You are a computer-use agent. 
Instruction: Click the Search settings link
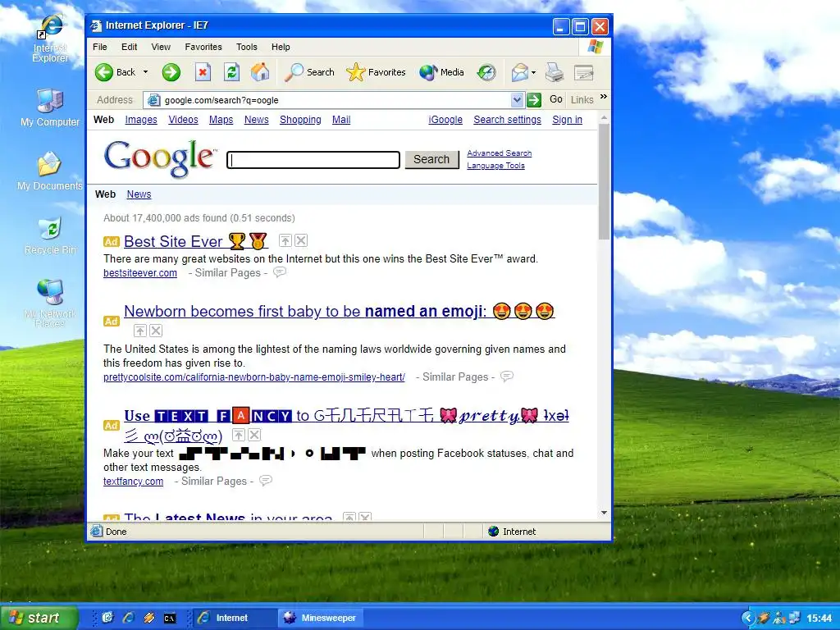click(x=507, y=120)
